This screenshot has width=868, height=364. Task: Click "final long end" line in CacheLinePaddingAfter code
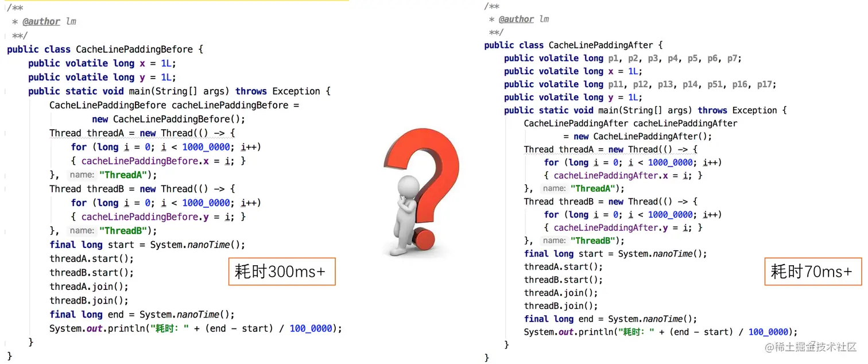(x=611, y=319)
